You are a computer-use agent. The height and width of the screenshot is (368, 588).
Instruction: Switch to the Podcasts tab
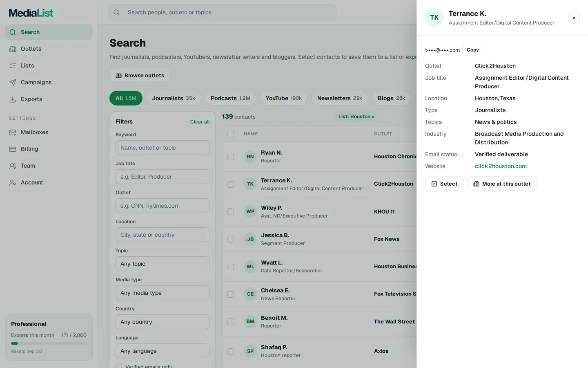(x=230, y=98)
